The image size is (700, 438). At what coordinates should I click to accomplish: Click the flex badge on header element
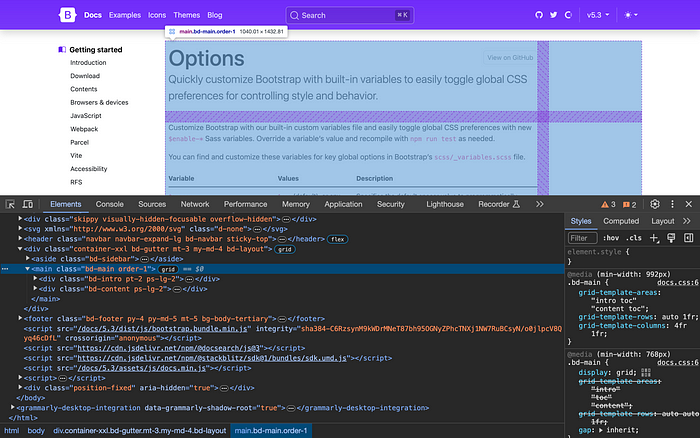(x=338, y=239)
